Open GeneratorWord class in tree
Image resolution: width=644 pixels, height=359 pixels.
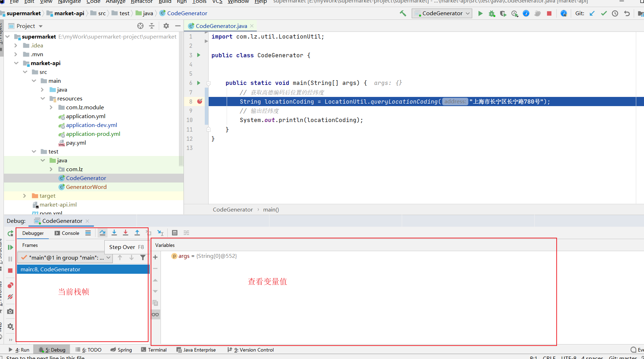86,187
